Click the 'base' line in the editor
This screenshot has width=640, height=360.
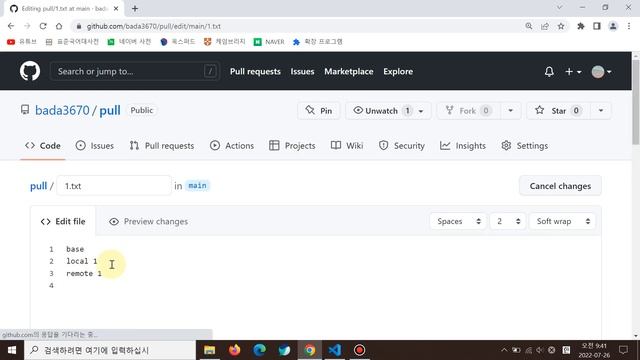[x=75, y=249]
